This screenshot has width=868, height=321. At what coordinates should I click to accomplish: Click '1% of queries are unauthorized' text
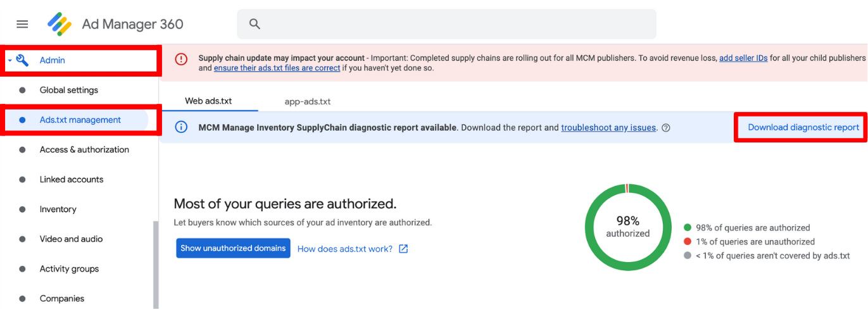[755, 241]
